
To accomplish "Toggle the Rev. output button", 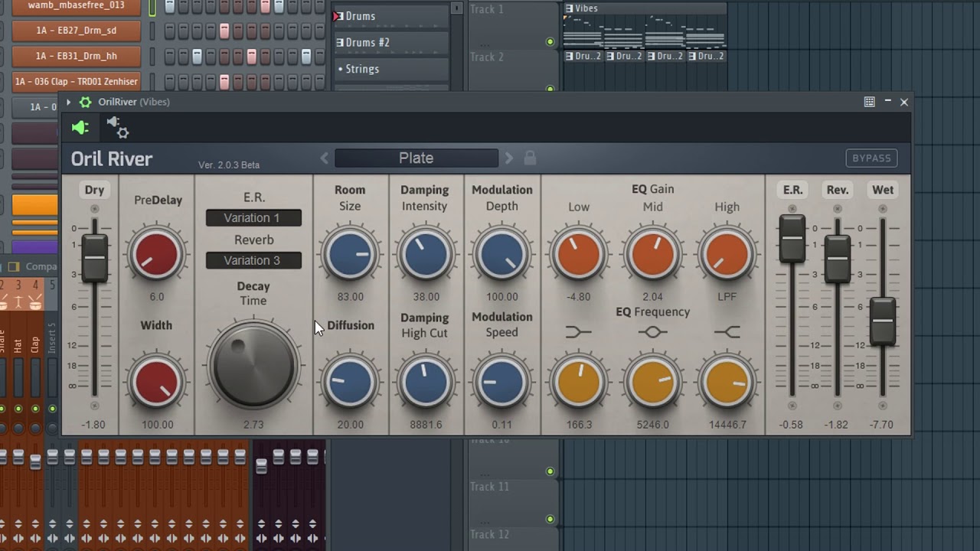I will coord(838,190).
